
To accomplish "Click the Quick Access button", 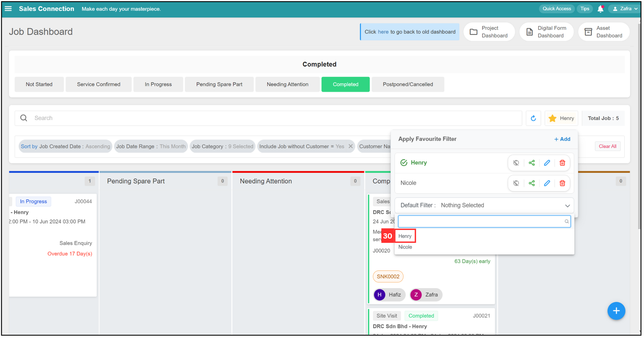I will (556, 9).
